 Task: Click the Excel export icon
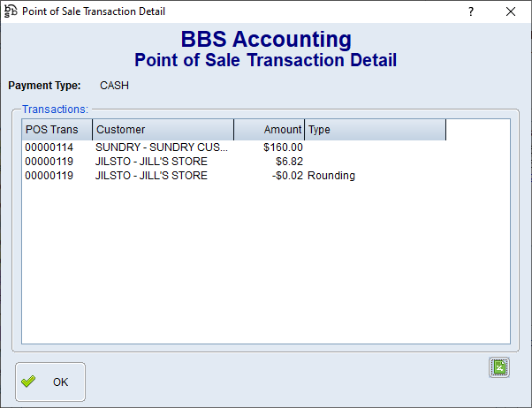[x=499, y=367]
